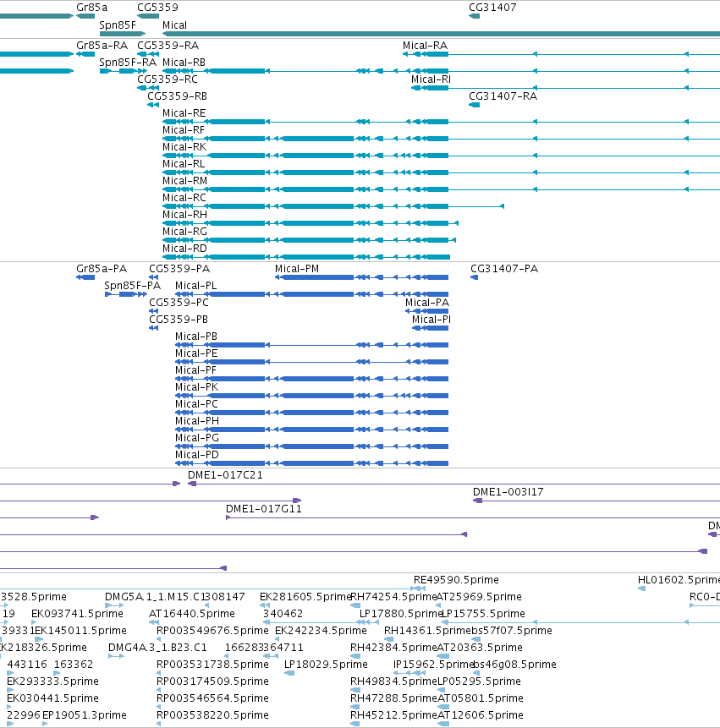Select the RE49590.5prime EST label
This screenshot has height=728, width=720.
point(456,580)
